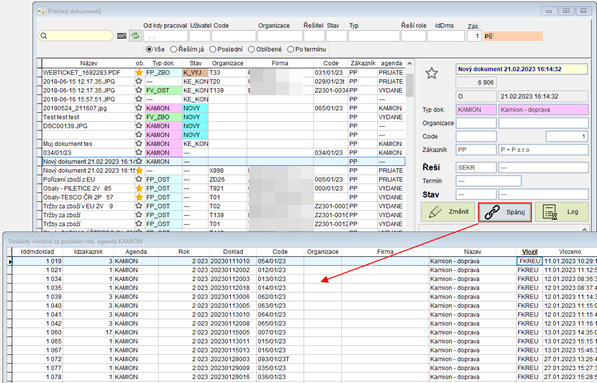Viewport: 597px width, 383px height.
Task: Select the Řeším já radio filter
Action: click(187, 49)
